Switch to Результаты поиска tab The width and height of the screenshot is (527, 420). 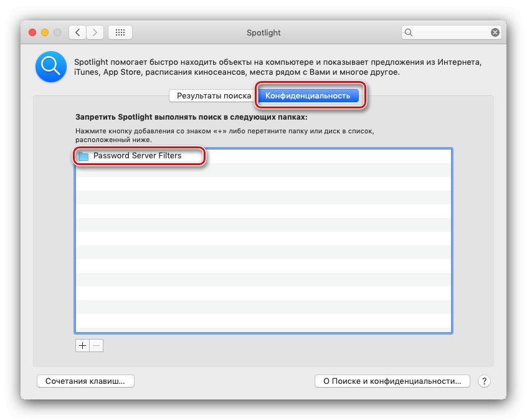[214, 96]
